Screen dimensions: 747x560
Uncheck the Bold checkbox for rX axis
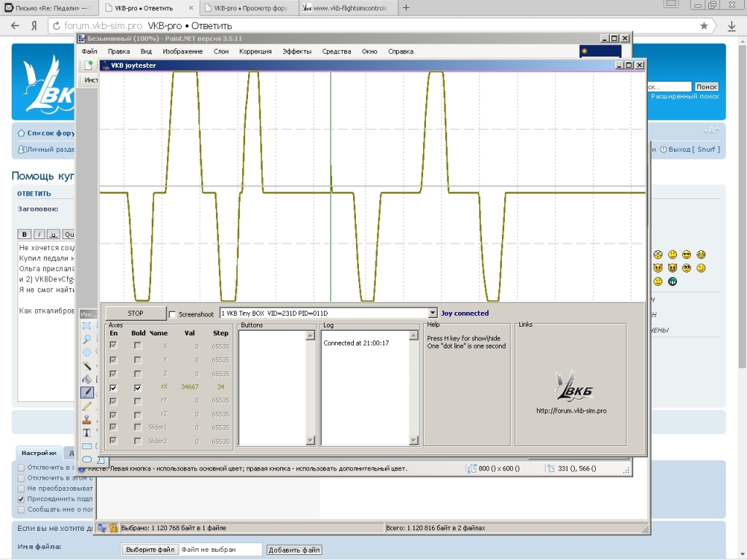point(138,388)
